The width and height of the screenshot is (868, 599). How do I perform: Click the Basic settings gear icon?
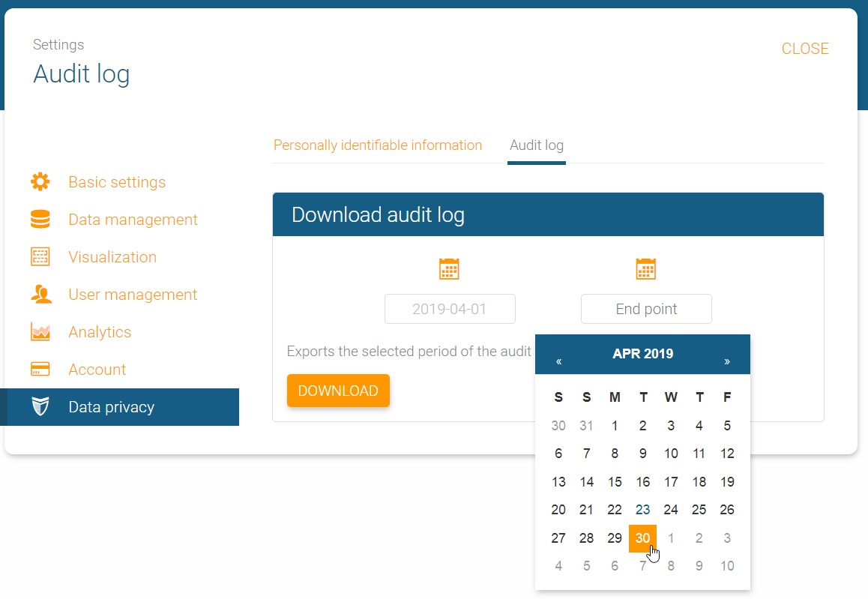point(40,181)
